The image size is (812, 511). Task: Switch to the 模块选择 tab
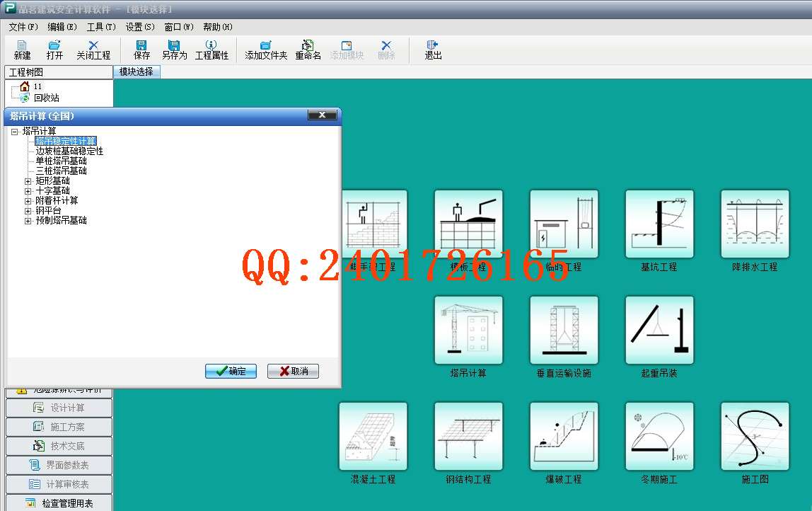137,71
